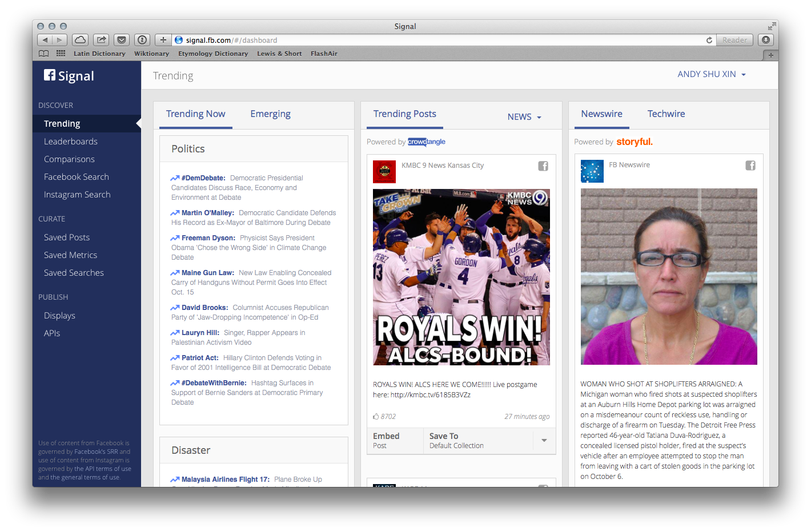Show the Reading List book icon
The height and width of the screenshot is (532, 811).
(x=44, y=54)
